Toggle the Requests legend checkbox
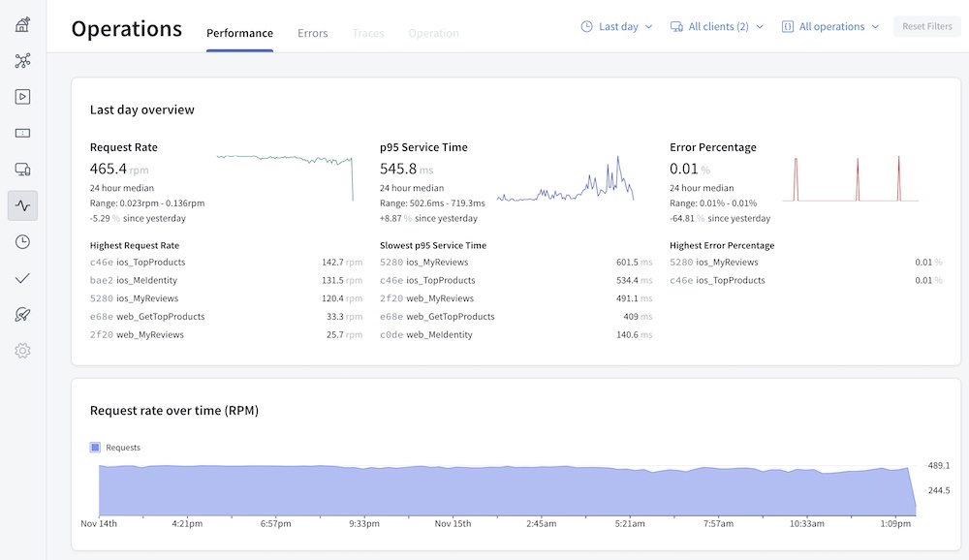 (95, 448)
